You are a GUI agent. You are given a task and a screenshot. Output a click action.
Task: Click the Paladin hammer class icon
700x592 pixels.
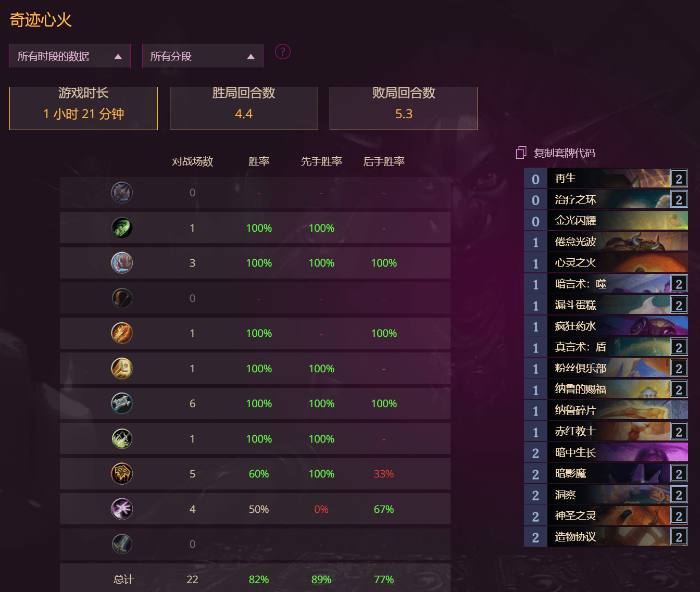tap(122, 368)
